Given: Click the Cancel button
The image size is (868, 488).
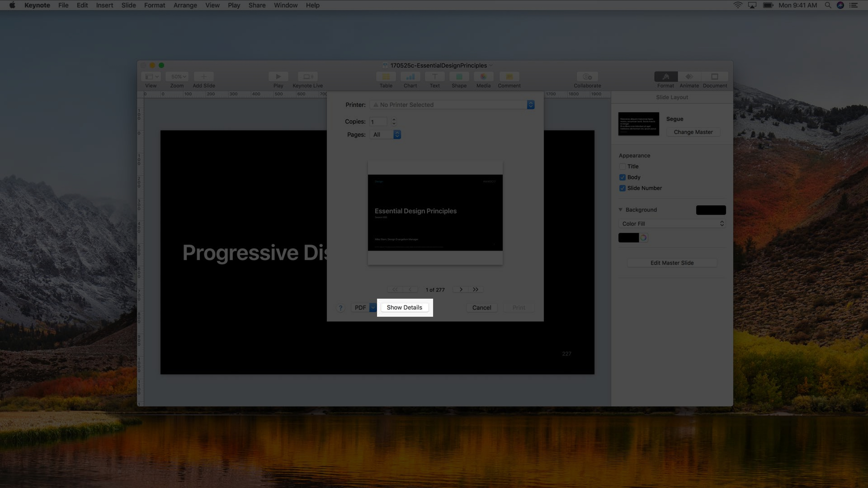Looking at the screenshot, I should pyautogui.click(x=481, y=307).
